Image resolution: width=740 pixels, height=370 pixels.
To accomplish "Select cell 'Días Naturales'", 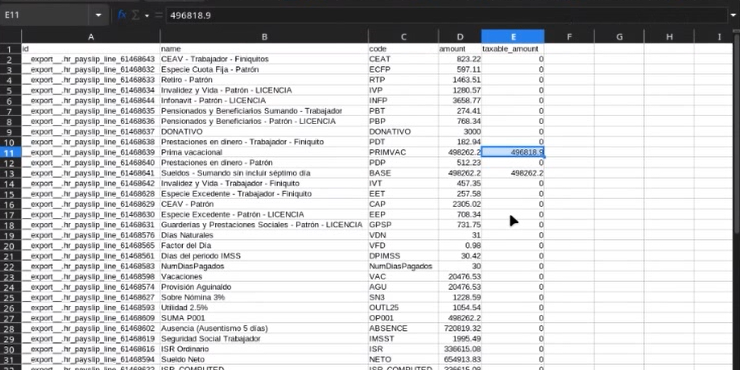I will (264, 235).
